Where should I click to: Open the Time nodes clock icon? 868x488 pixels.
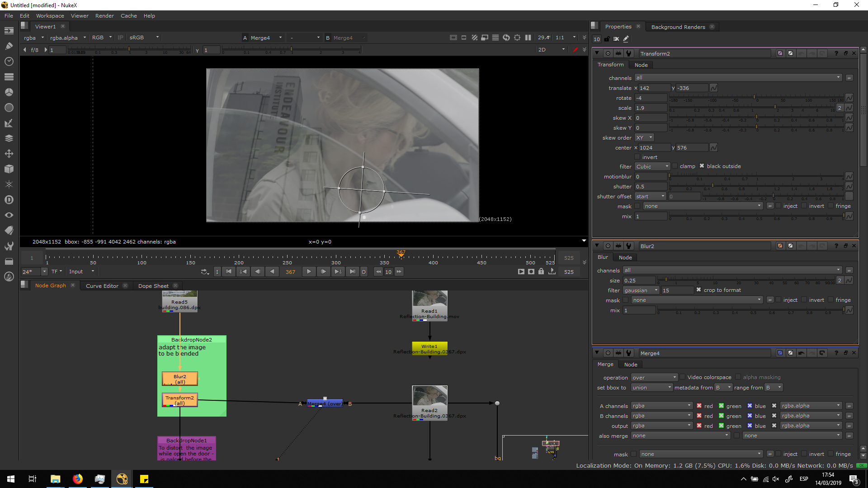(x=9, y=61)
